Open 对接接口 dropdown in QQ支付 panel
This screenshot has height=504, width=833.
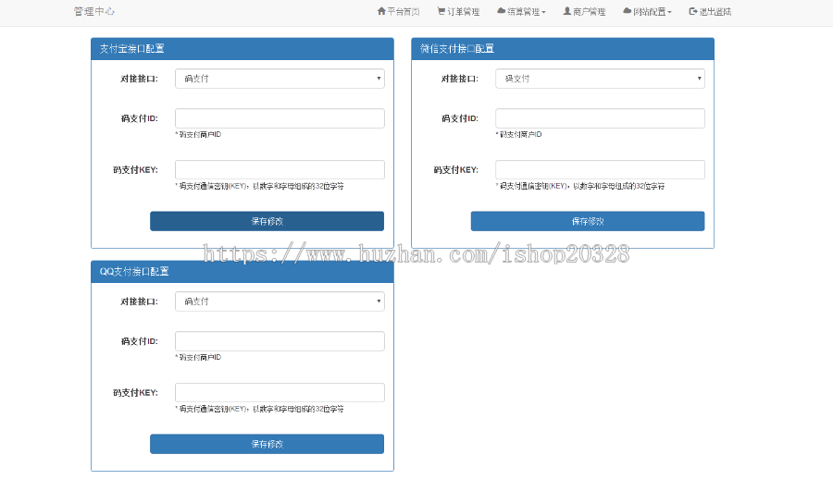280,301
